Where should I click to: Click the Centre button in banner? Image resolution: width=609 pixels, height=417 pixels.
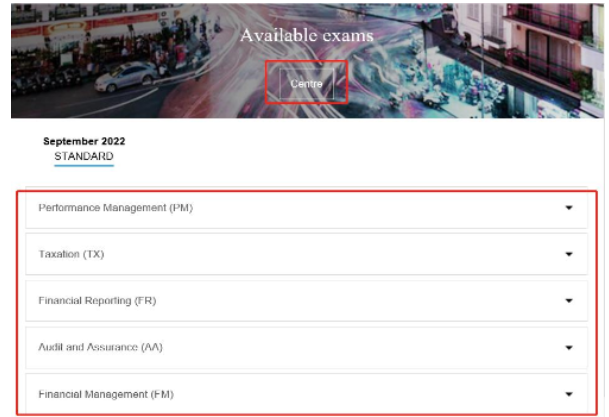tap(307, 84)
